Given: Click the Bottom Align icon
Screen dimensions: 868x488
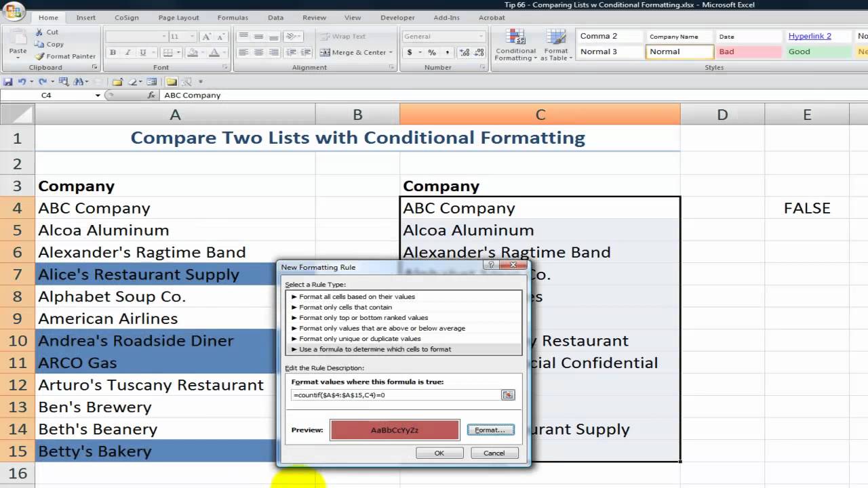Looking at the screenshot, I should point(274,37).
